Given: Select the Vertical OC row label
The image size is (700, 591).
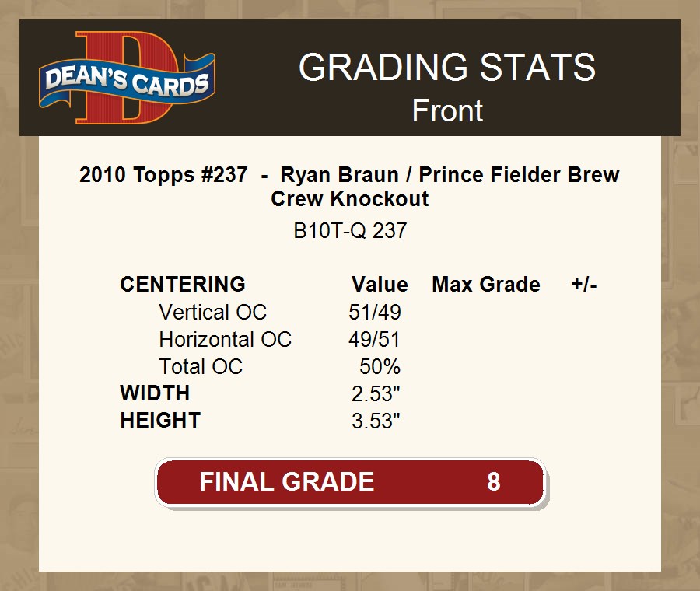Looking at the screenshot, I should 212,313.
